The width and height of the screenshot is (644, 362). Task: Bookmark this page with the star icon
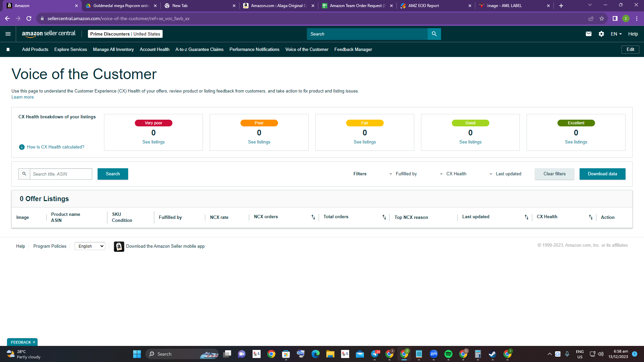click(x=602, y=18)
